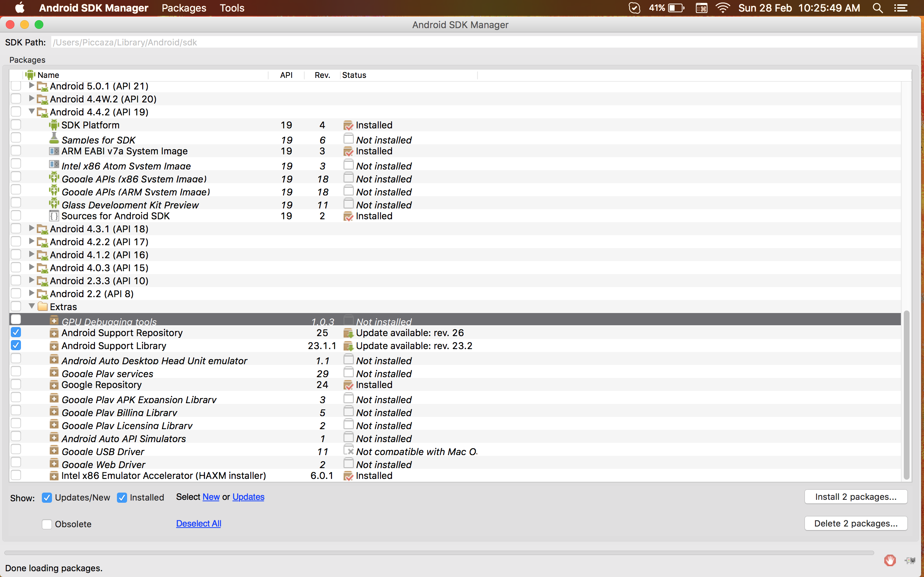Screen dimensions: 924x577
Task: Enable the Obsolete checkbox
Action: (x=47, y=524)
